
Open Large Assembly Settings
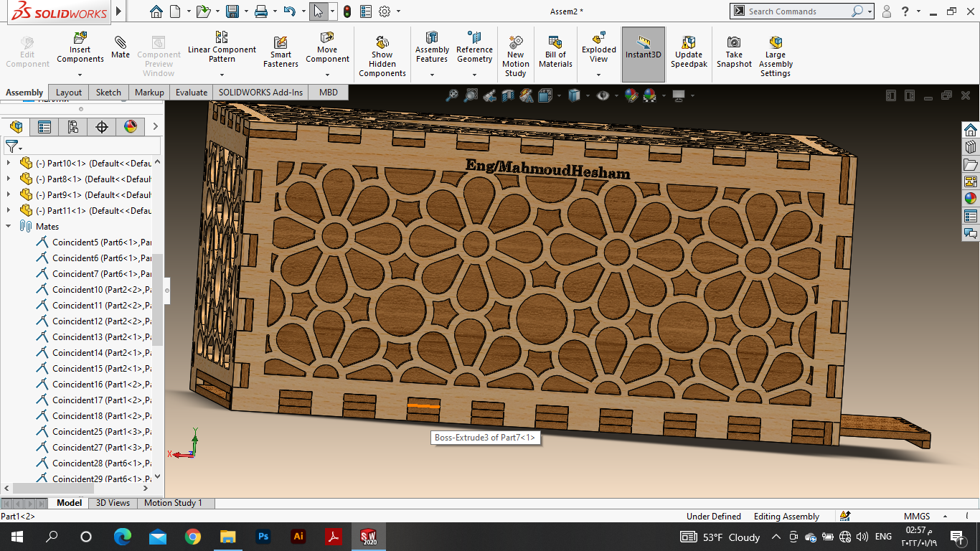776,42
